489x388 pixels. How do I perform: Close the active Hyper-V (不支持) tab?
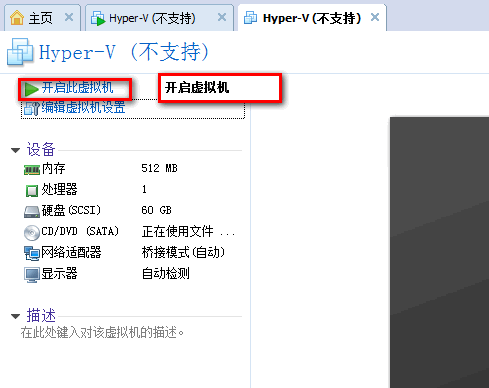click(x=375, y=17)
